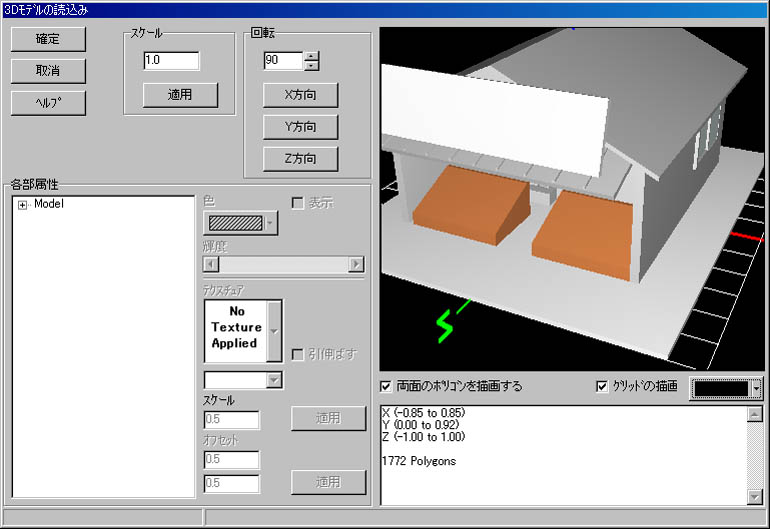
Task: Click the first offset field under オフセット
Action: [x=231, y=459]
